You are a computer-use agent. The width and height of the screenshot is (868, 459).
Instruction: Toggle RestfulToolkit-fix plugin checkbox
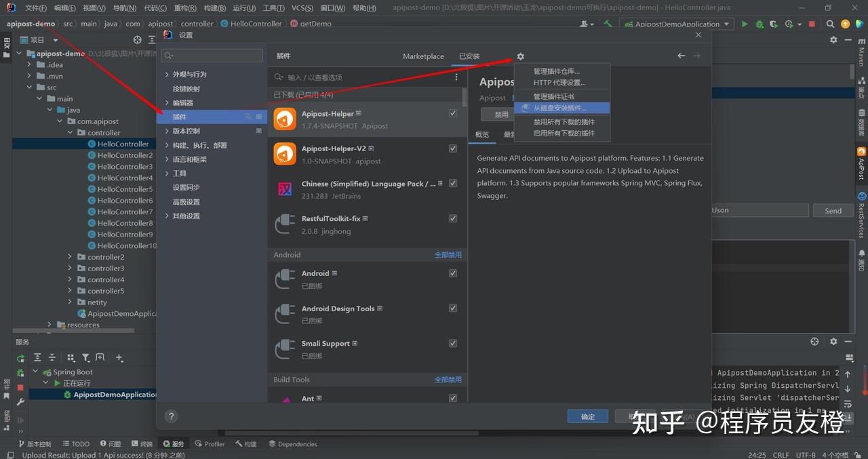click(453, 218)
